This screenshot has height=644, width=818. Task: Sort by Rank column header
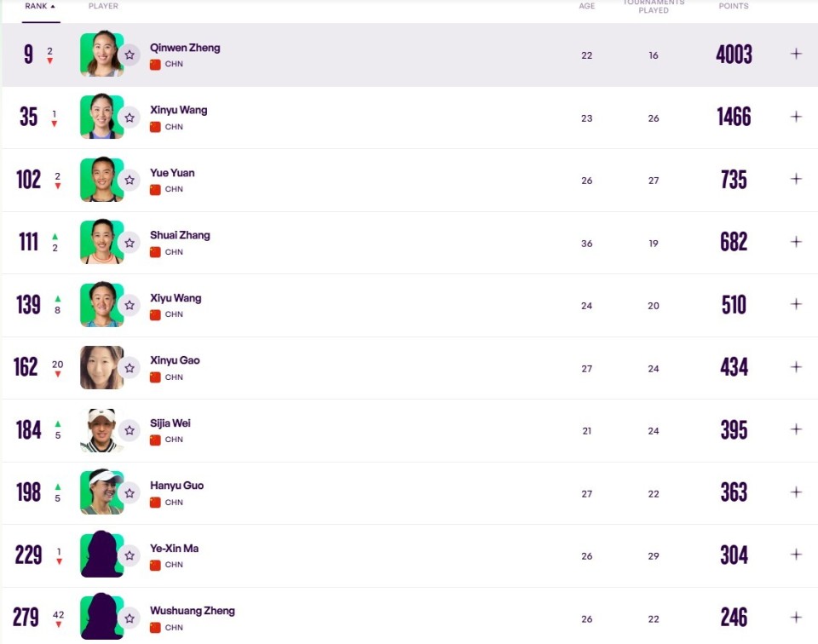[39, 6]
